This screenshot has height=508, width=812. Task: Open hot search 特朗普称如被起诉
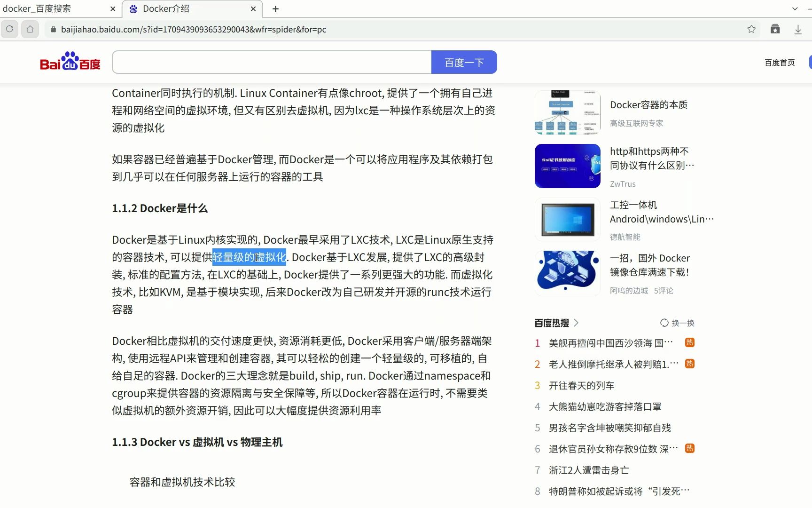click(619, 492)
